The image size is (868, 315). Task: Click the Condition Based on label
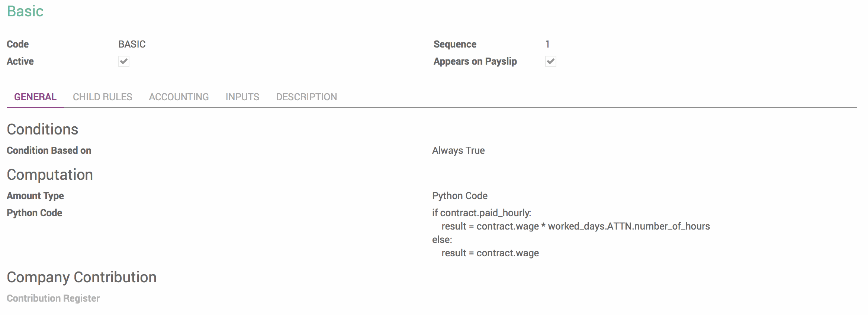point(49,150)
